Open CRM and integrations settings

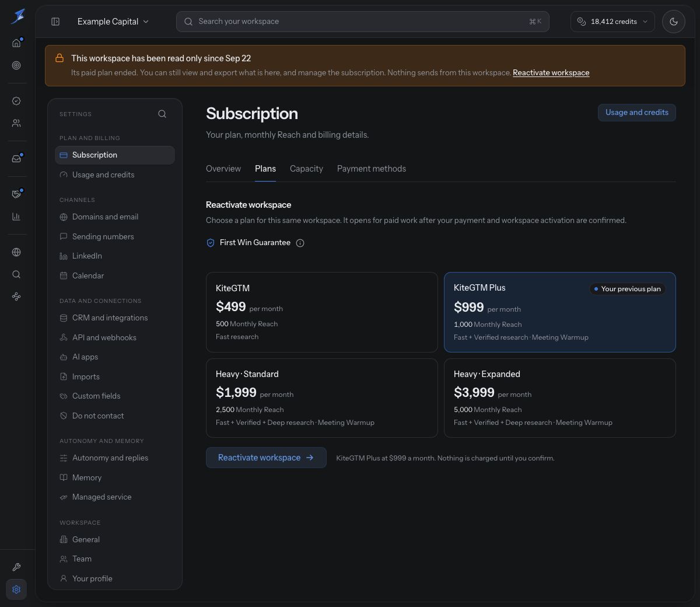click(x=115, y=318)
